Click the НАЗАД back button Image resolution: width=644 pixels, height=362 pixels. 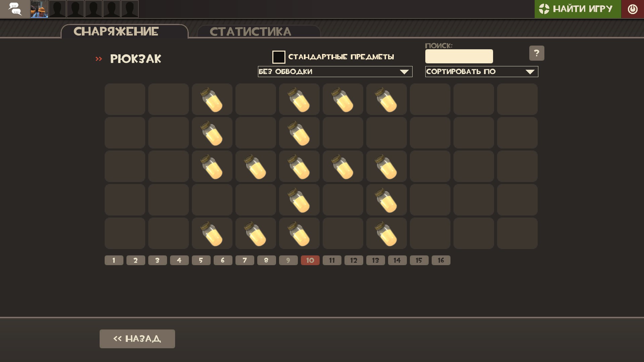(x=137, y=339)
